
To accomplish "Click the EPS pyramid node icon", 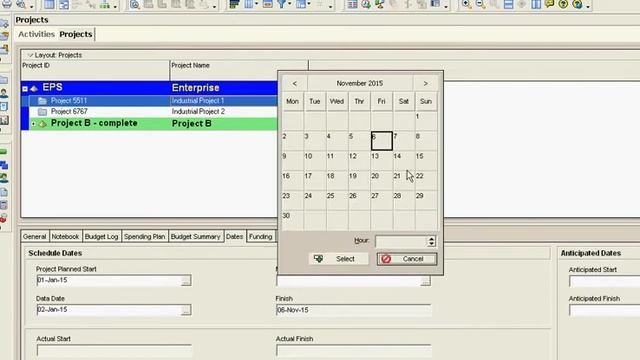I will tap(34, 88).
